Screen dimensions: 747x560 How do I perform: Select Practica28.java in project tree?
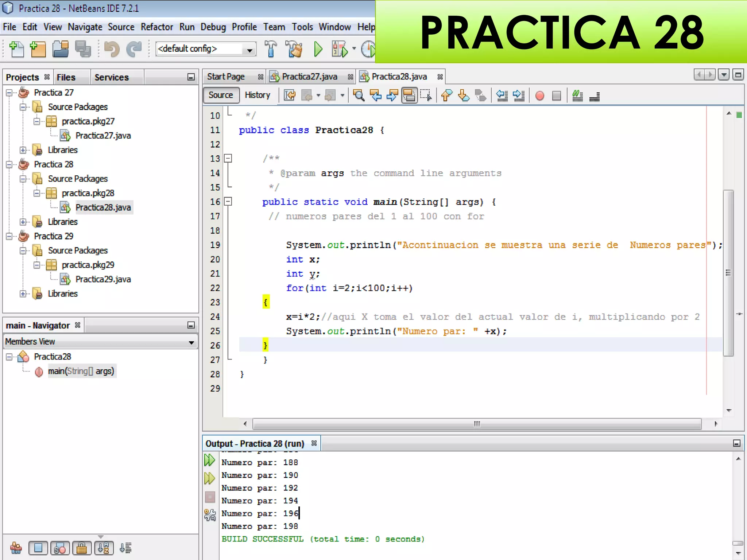[103, 207]
